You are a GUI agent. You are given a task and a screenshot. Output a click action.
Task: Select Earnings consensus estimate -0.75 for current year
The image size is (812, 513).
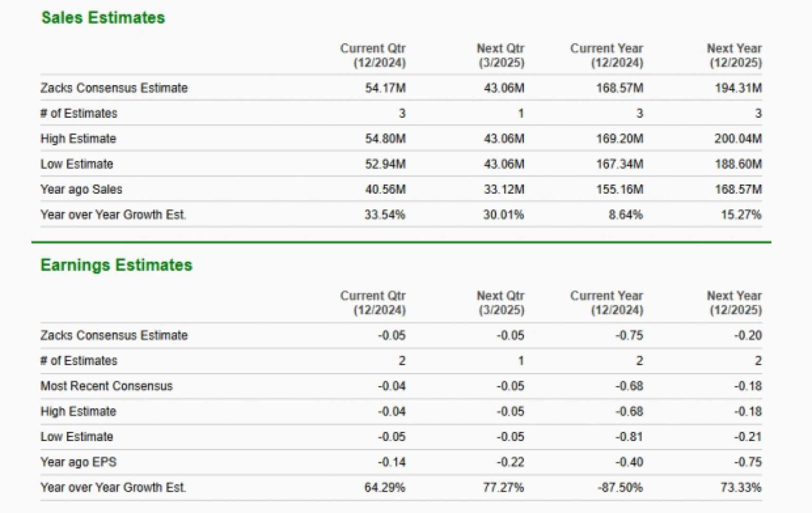pos(629,335)
